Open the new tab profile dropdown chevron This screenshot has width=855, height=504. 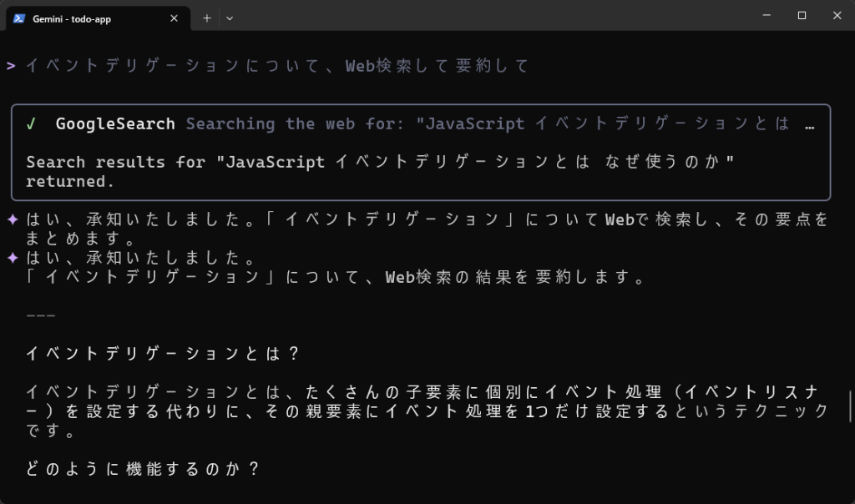229,17
